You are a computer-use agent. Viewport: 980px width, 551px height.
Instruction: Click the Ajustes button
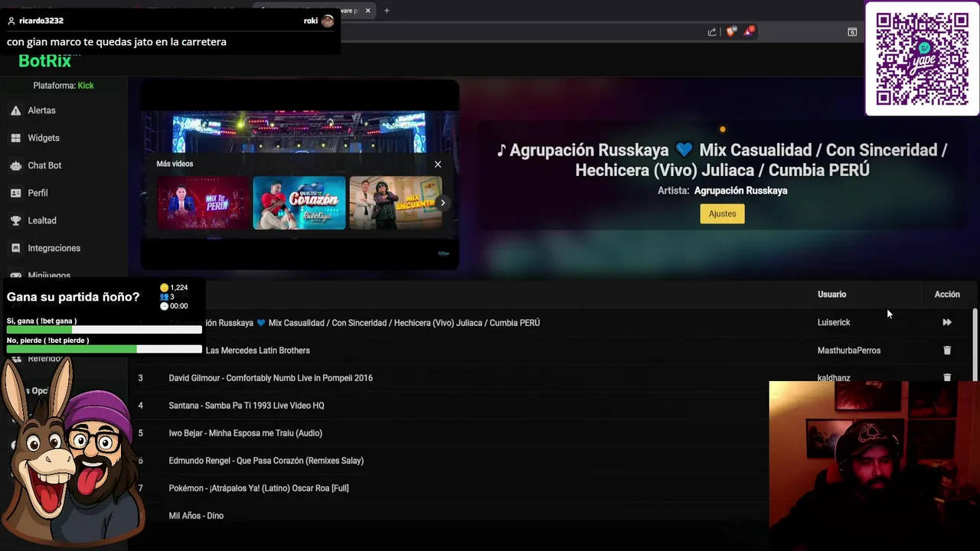point(722,214)
